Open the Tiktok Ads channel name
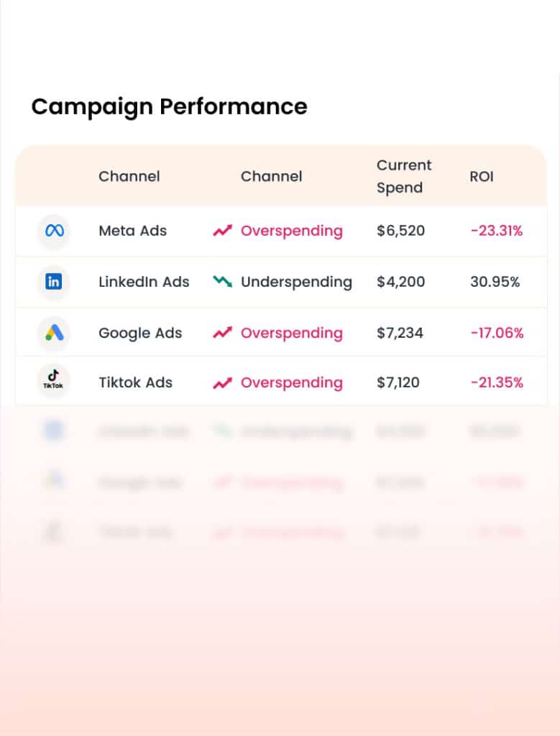Image resolution: width=560 pixels, height=736 pixels. click(135, 382)
